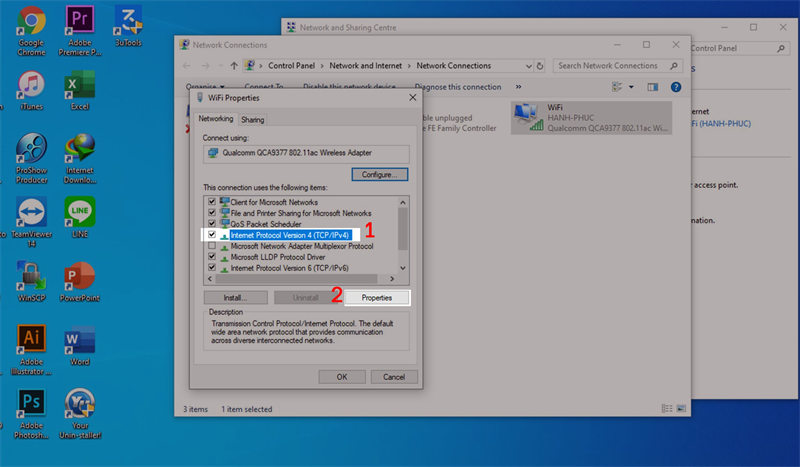Close the WiFi Properties dialog
The height and width of the screenshot is (467, 800).
coord(413,97)
